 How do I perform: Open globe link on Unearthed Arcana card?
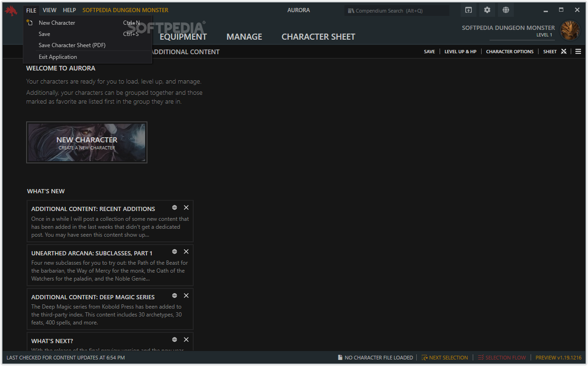[175, 252]
